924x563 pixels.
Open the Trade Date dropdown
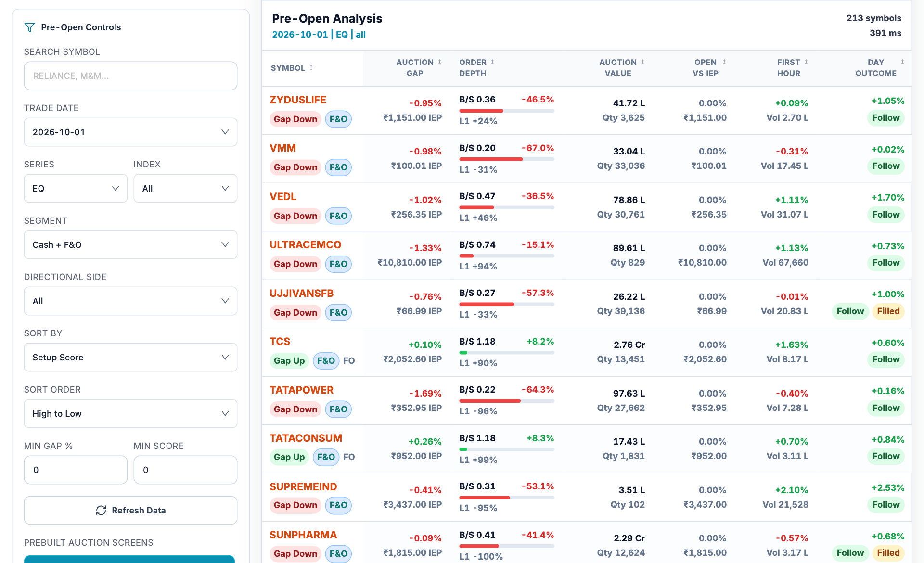130,132
